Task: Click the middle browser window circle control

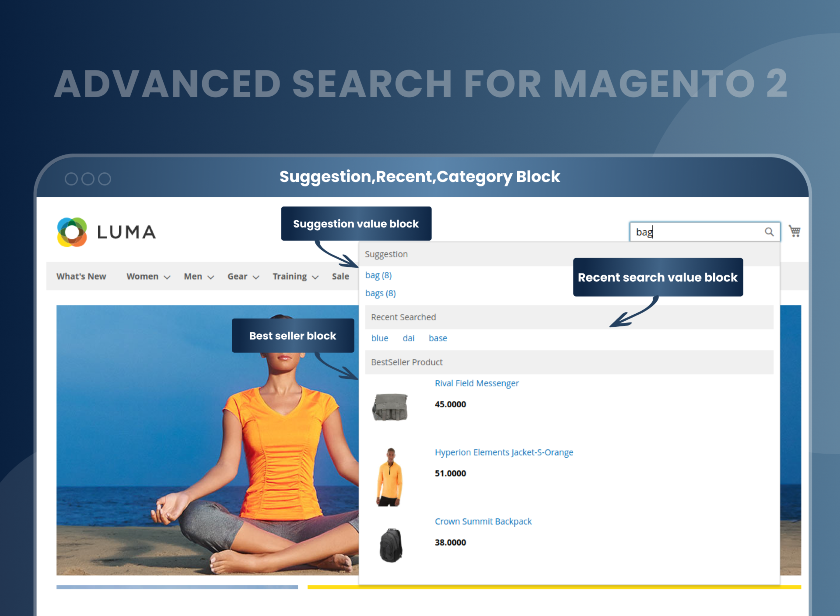Action: click(x=88, y=179)
